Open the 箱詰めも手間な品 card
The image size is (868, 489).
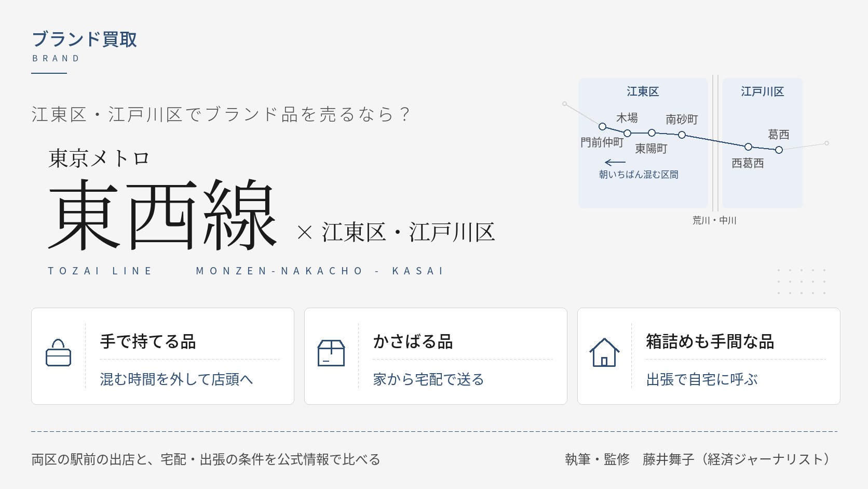(x=709, y=356)
